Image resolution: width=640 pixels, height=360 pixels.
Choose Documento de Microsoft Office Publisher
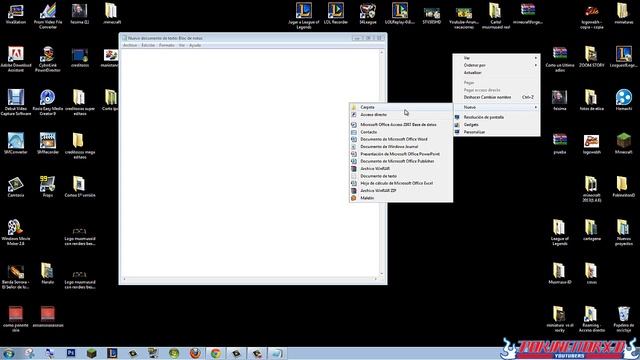401,161
